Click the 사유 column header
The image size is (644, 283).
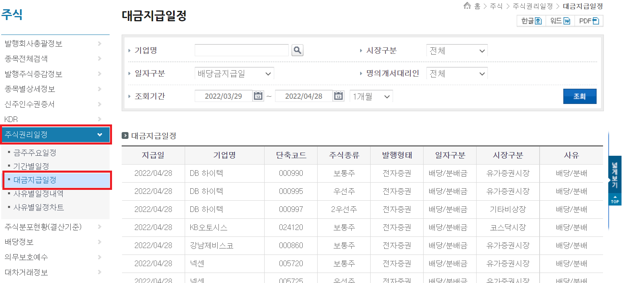(571, 155)
